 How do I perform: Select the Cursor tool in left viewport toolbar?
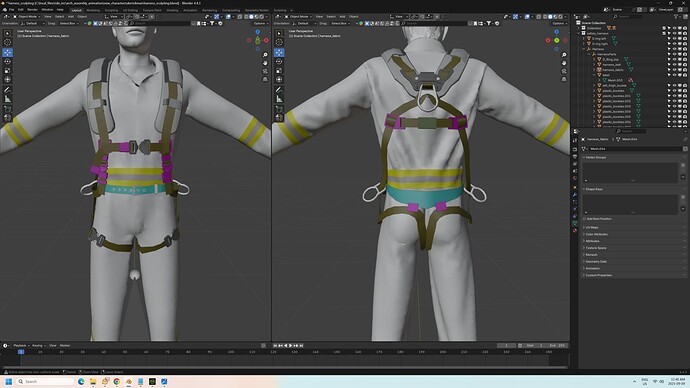click(7, 42)
